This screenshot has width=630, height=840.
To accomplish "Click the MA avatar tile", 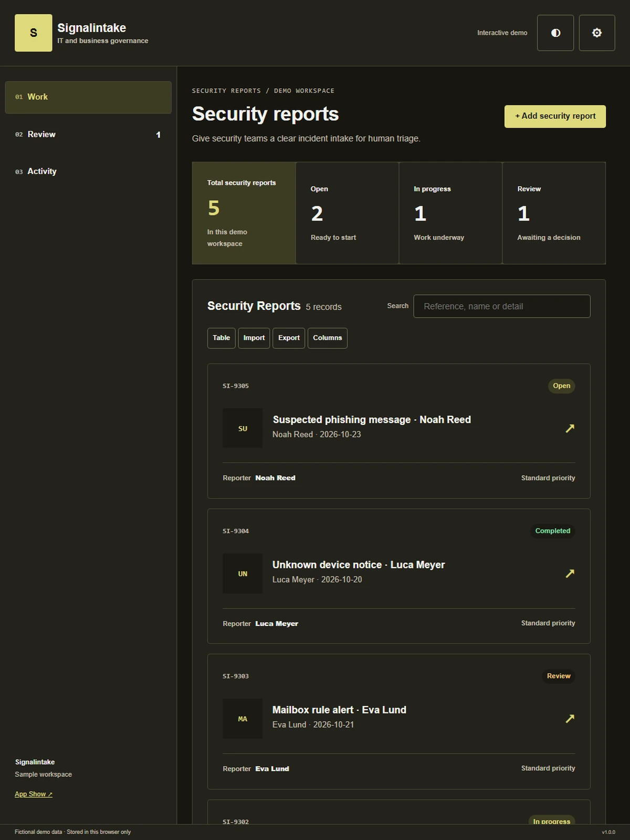I will pos(243,718).
